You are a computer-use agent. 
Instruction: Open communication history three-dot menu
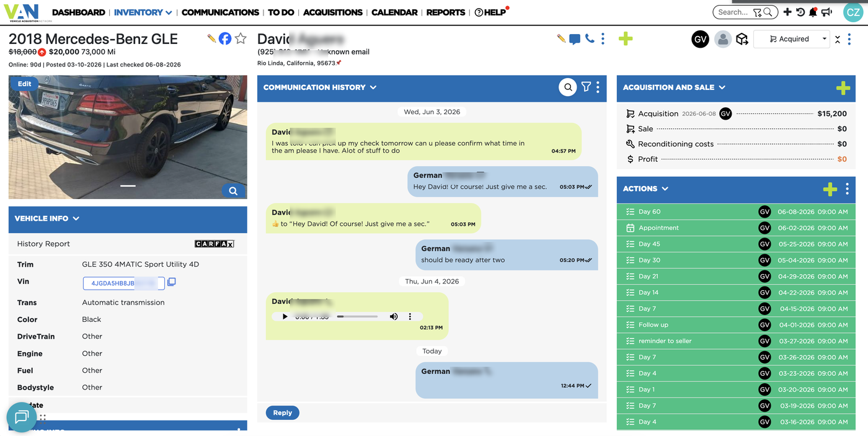pos(598,87)
